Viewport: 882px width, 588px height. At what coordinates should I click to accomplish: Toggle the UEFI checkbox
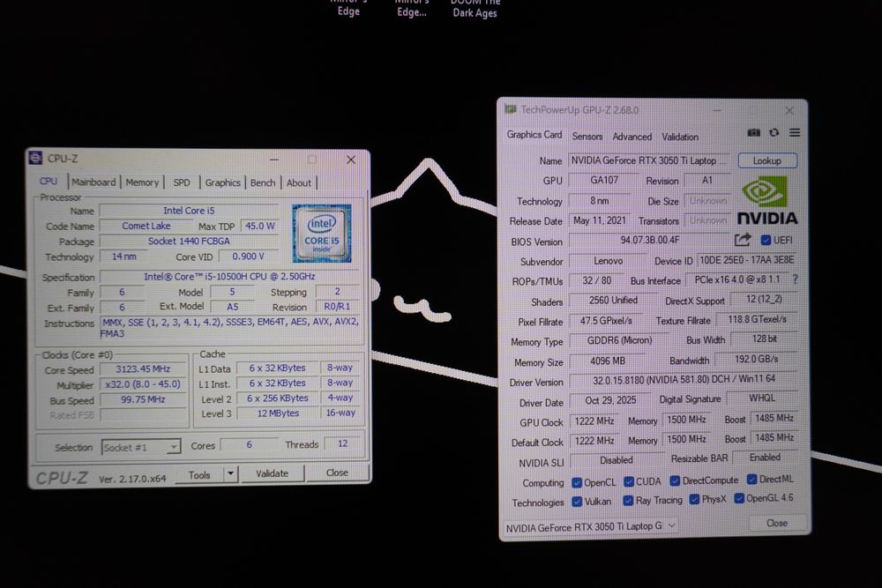pos(766,240)
